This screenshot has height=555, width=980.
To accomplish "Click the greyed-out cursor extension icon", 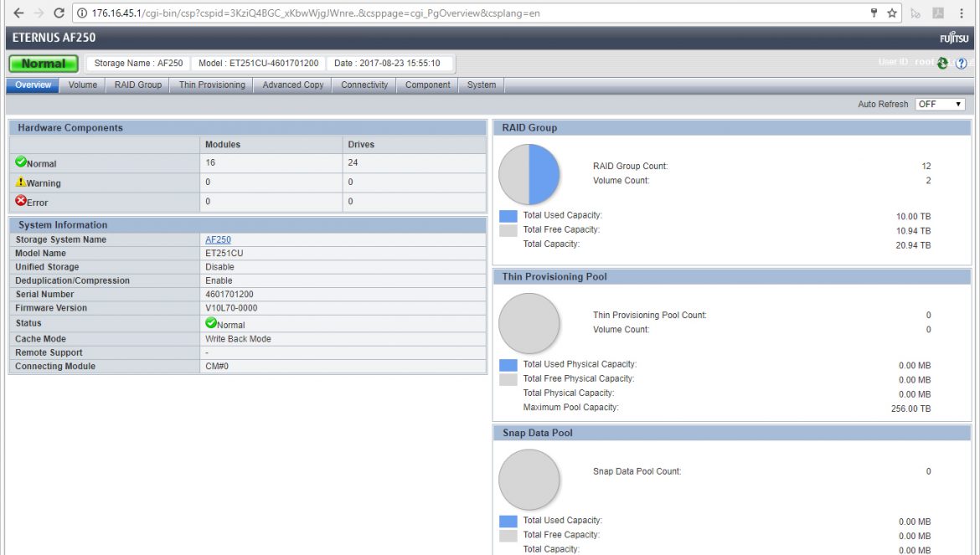I will [916, 13].
